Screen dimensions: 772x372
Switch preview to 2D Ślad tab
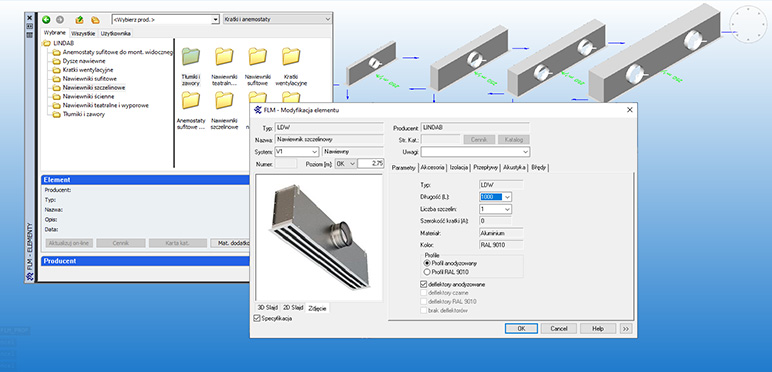293,308
